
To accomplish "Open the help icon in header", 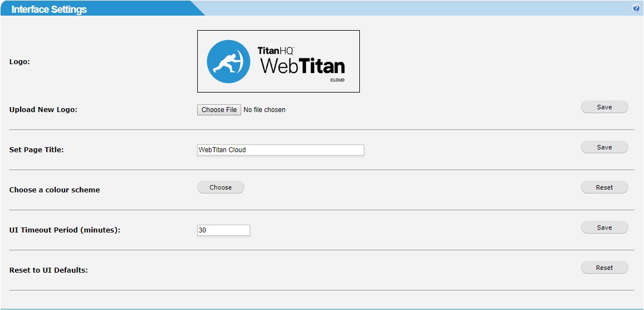I will click(x=636, y=8).
